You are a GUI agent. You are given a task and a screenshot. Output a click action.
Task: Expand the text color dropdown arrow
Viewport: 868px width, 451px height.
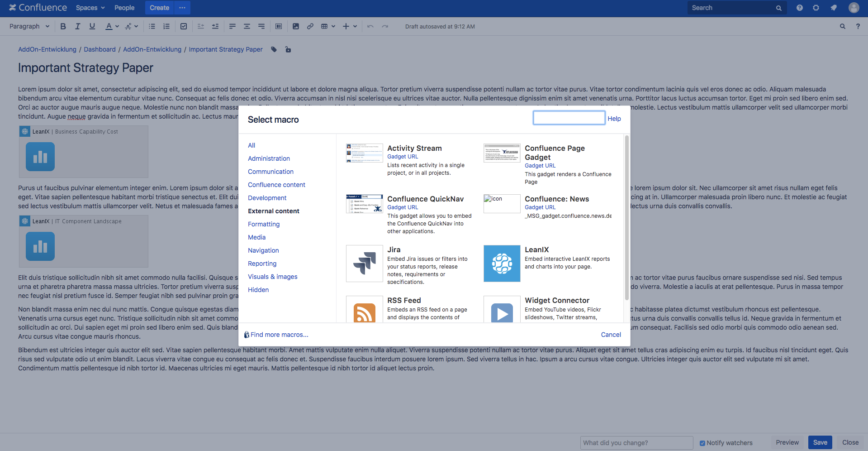[117, 26]
